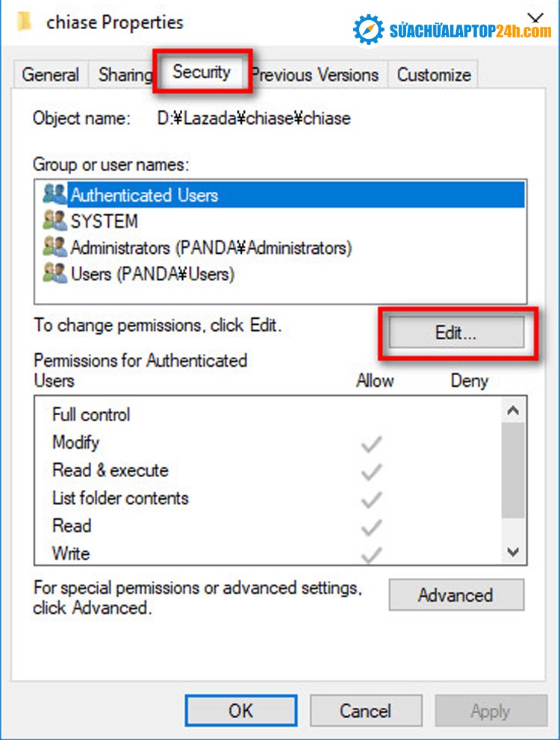Click the Allow checkmark for Modify

[x=371, y=446]
